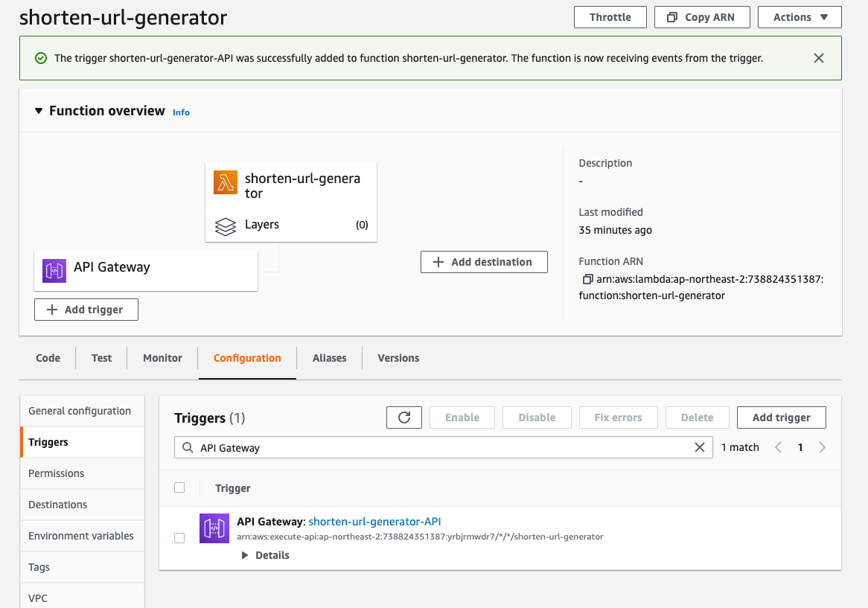Open Environment variables in the sidebar
Viewport: 868px width, 608px height.
point(83,536)
